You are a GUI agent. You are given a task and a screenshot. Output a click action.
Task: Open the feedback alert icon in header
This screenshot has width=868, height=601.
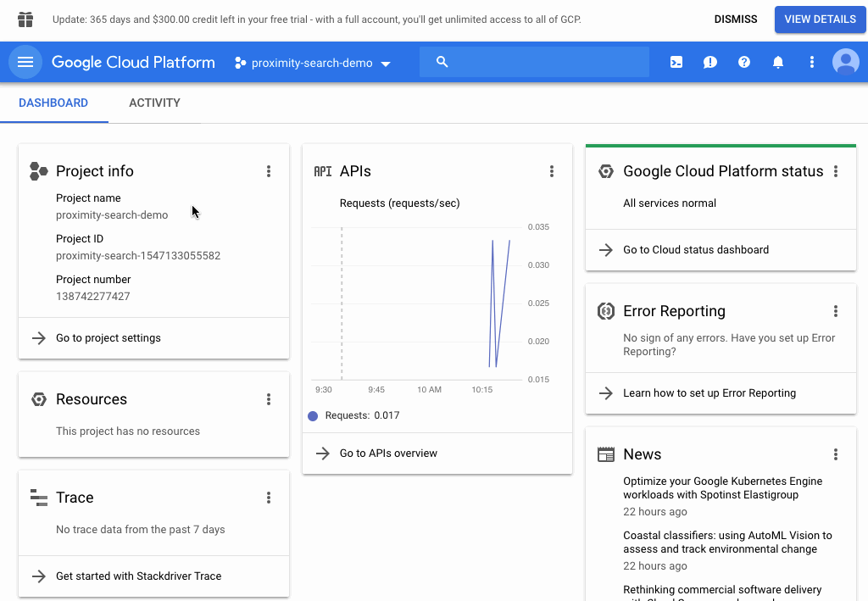click(710, 62)
